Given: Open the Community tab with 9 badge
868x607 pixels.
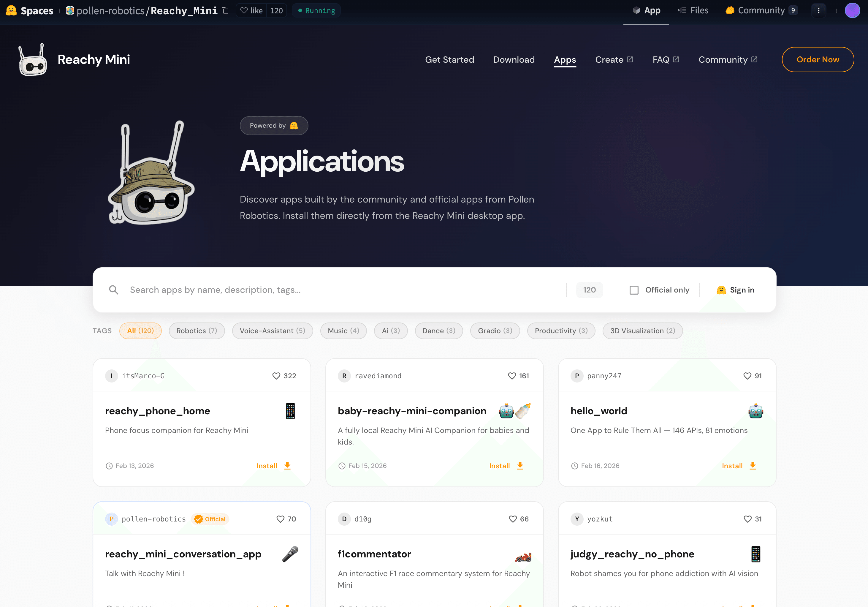Looking at the screenshot, I should (761, 11).
